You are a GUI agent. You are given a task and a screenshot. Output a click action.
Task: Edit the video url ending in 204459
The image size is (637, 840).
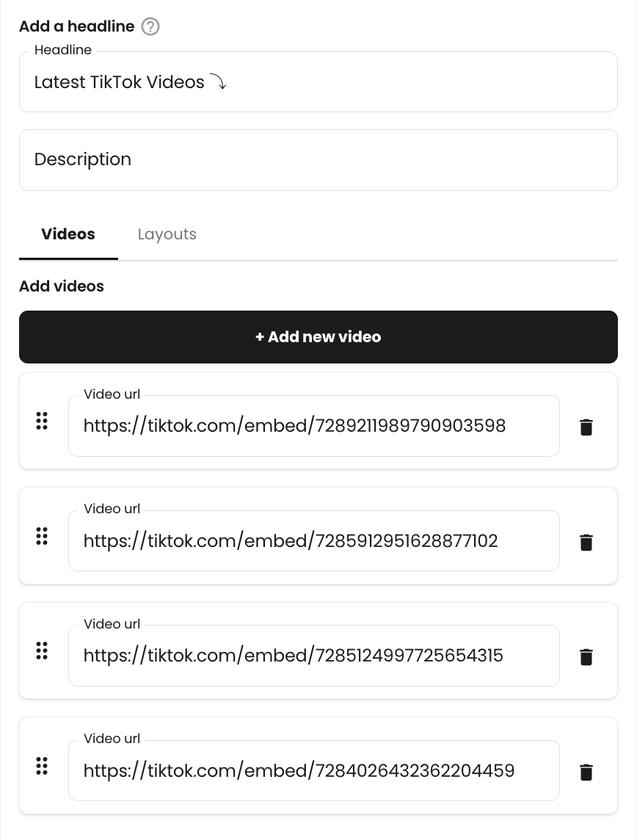tap(314, 770)
